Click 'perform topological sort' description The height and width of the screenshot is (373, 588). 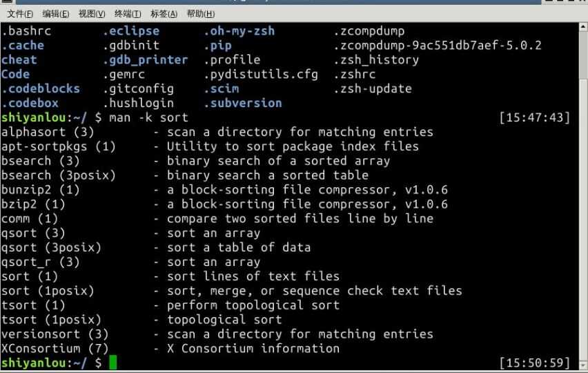[253, 305]
